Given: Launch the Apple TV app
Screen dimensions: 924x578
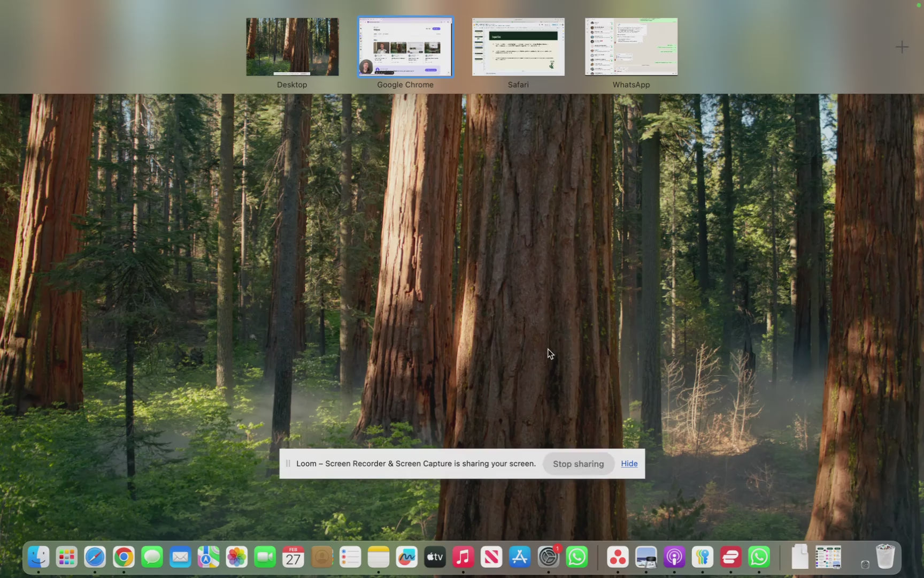Looking at the screenshot, I should point(435,558).
